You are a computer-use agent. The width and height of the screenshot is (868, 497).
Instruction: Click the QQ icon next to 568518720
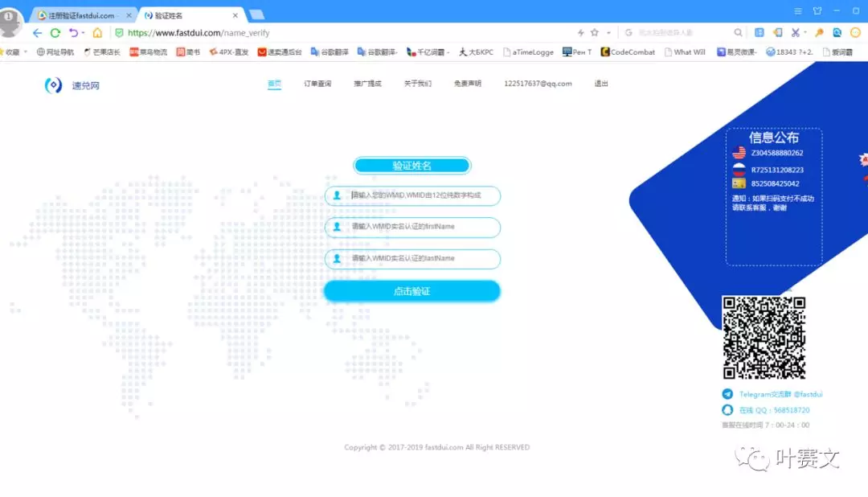(x=726, y=410)
